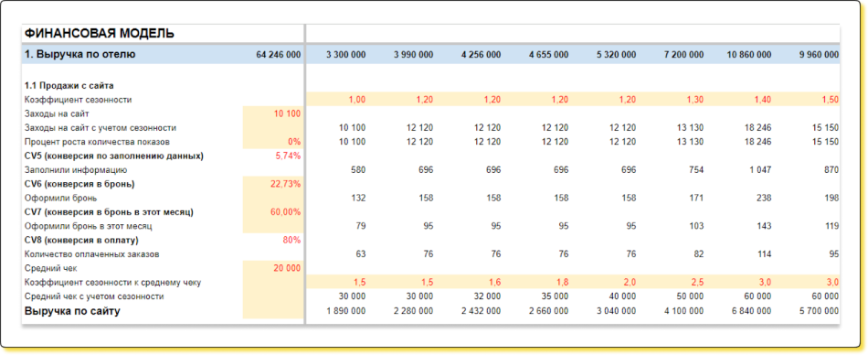Click the hotel revenue cell 10 860 000

click(748, 55)
